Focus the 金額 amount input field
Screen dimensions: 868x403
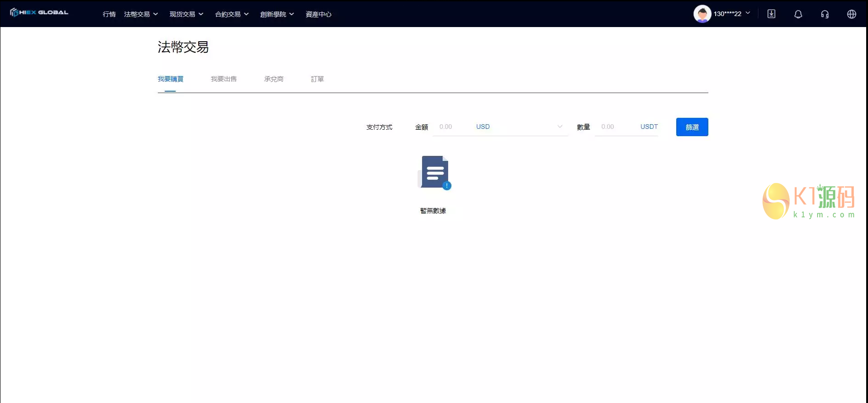[x=452, y=127]
